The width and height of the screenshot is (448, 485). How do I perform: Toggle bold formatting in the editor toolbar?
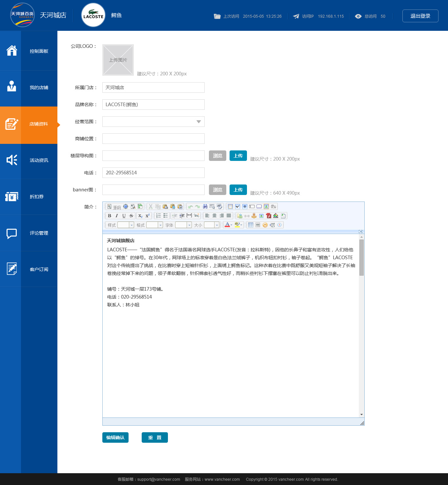tap(110, 216)
